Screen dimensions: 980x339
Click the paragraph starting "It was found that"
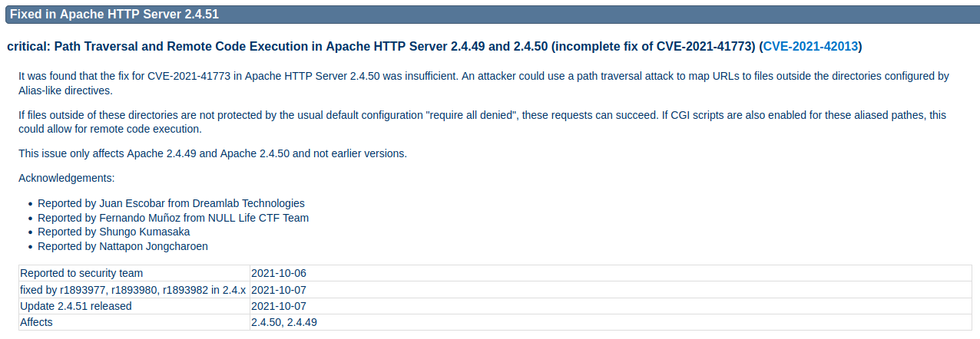point(483,83)
